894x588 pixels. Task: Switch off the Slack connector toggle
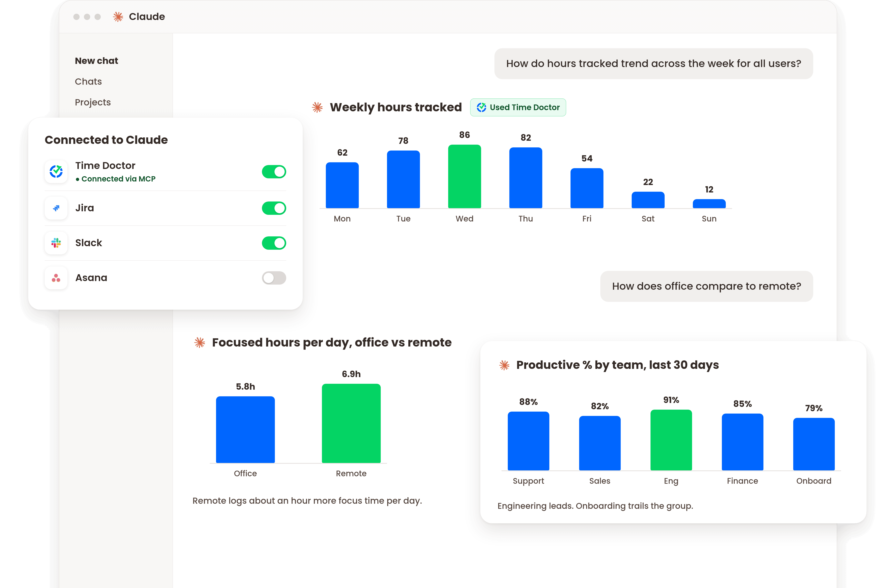click(x=274, y=243)
